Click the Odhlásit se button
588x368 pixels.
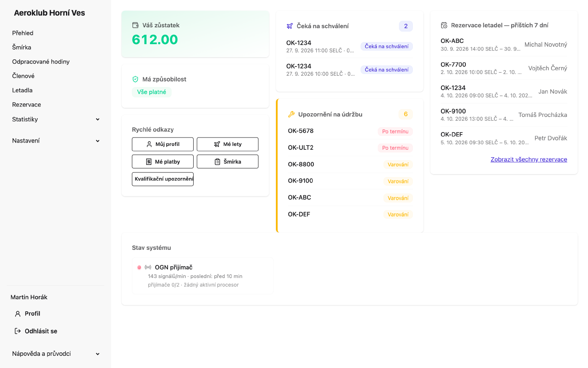tap(36, 331)
